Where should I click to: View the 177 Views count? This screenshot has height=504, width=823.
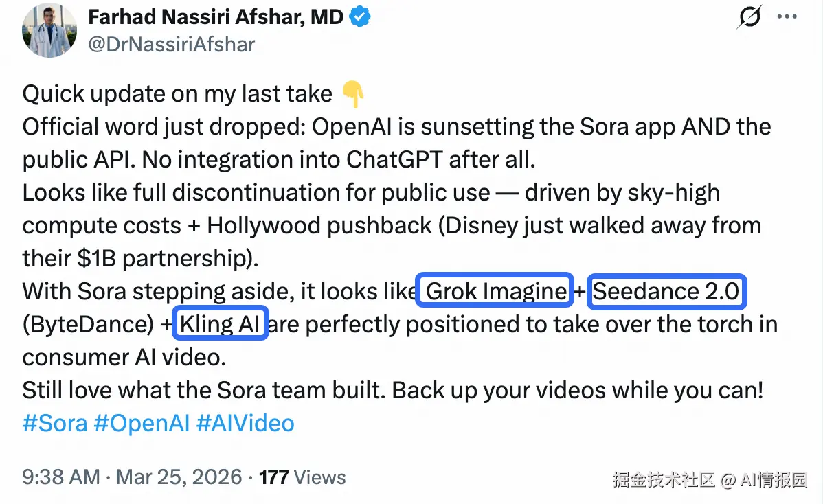302,477
